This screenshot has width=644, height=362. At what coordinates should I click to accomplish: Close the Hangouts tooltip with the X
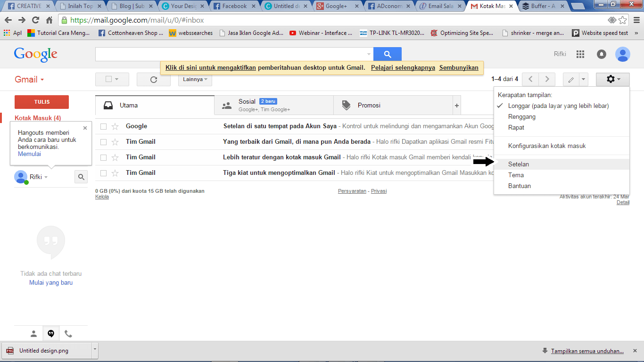click(x=85, y=128)
